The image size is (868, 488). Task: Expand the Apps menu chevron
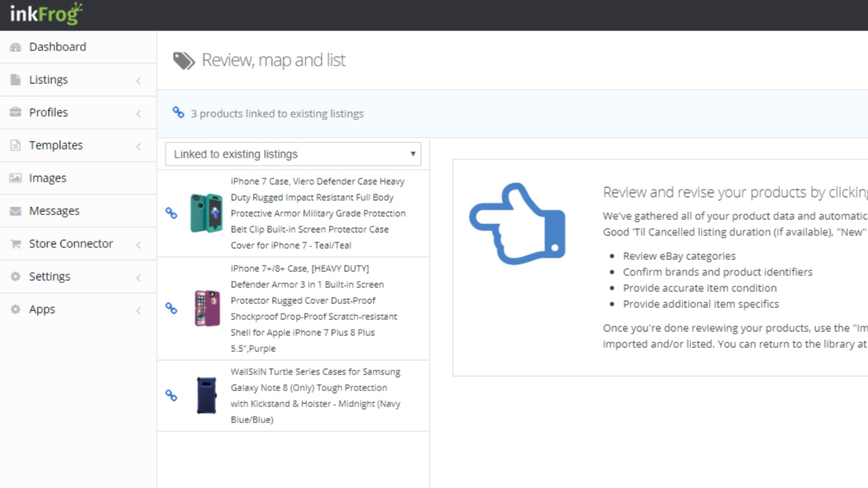pyautogui.click(x=138, y=310)
